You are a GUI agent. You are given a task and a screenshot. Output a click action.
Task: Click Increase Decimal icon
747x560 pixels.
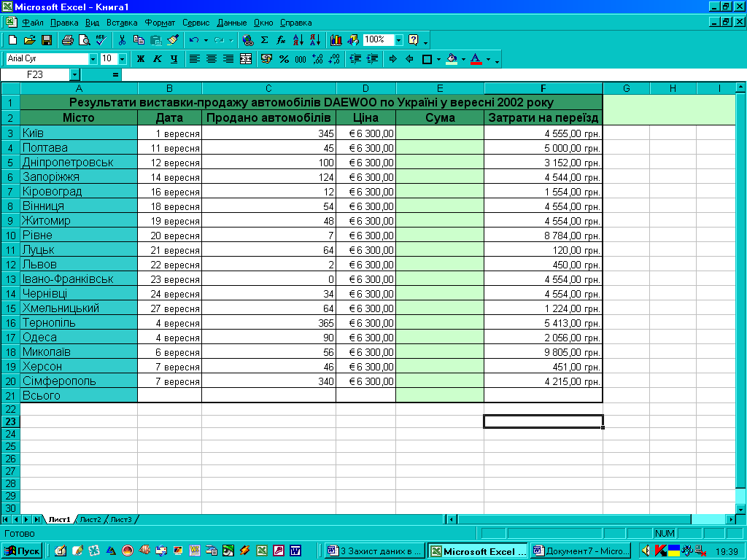[x=317, y=59]
